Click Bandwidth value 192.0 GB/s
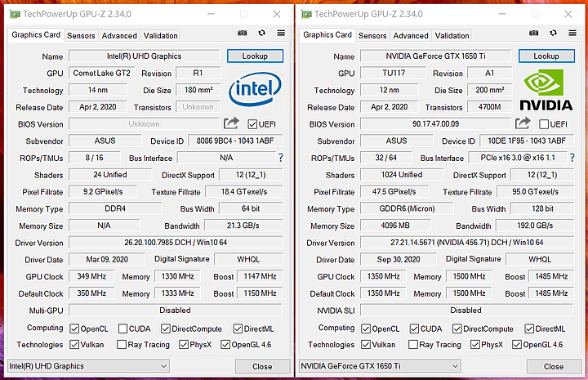This screenshot has height=380, width=588. tap(535, 226)
